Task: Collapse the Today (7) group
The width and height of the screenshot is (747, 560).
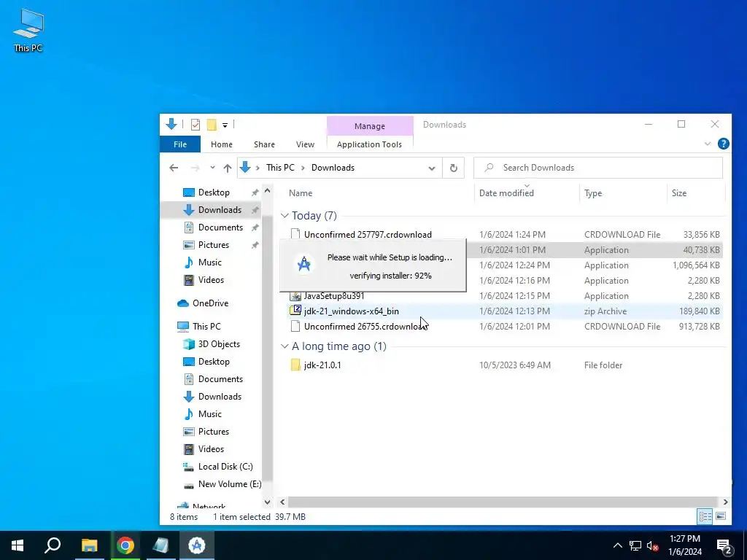Action: pyautogui.click(x=285, y=216)
